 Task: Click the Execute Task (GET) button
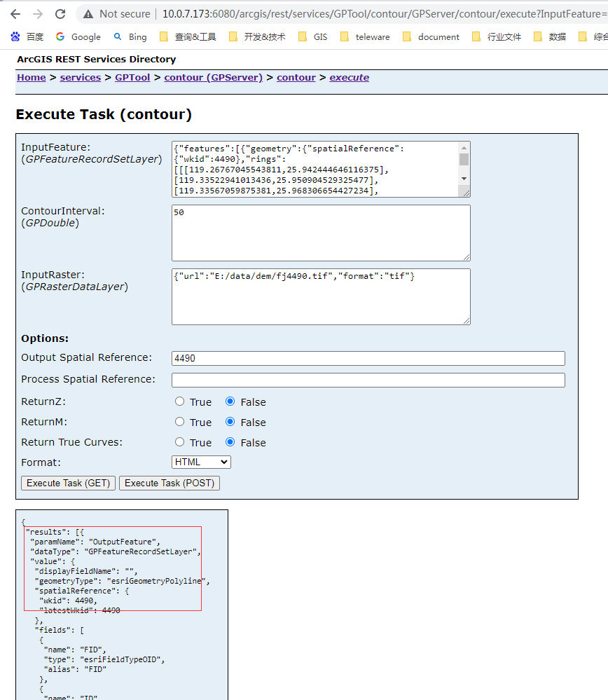pos(69,483)
